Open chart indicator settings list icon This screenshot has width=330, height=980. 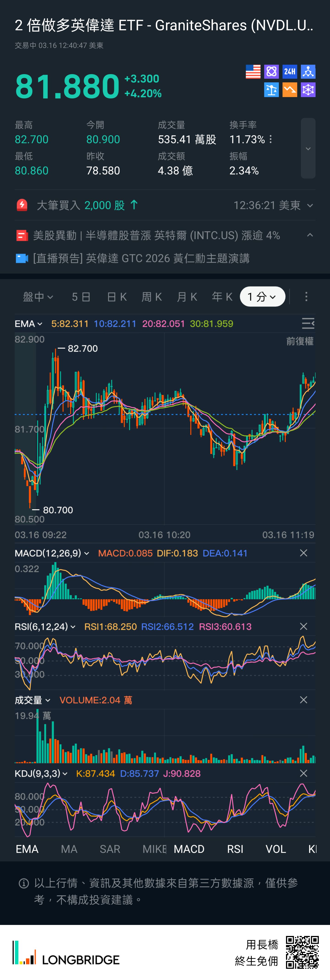[x=308, y=323]
